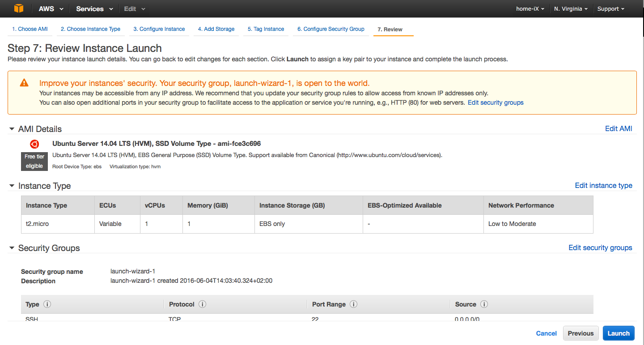Open the home-iX account menu
The image size is (644, 345).
(530, 9)
